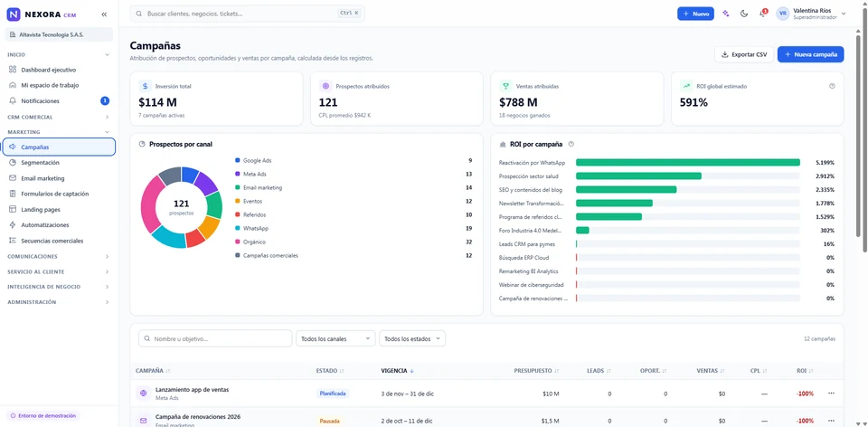Click the Nueva campaña button

click(x=810, y=54)
